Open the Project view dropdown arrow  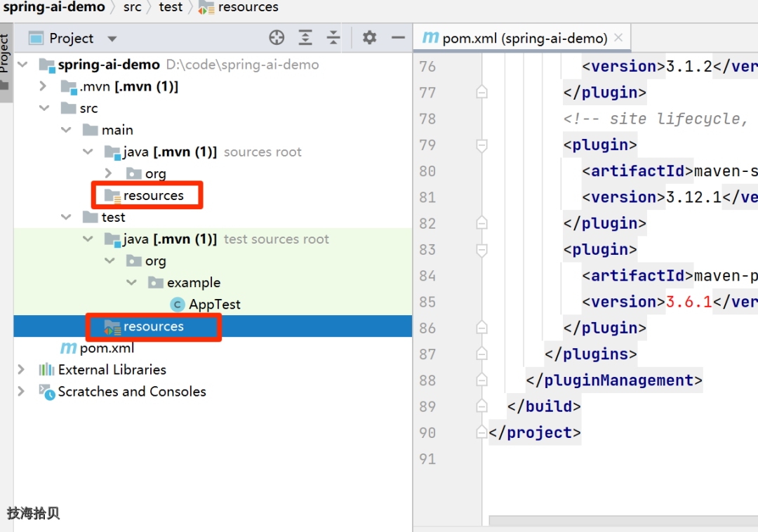coord(112,39)
